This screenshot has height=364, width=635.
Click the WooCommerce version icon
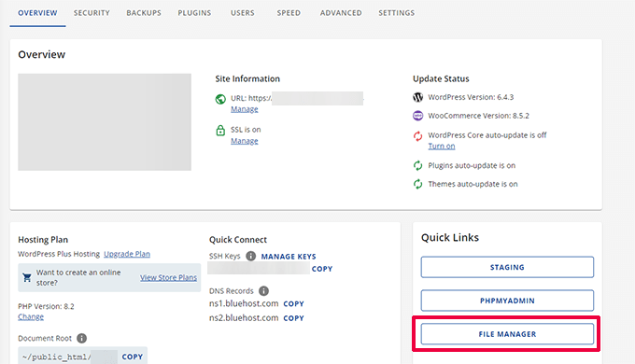pyautogui.click(x=417, y=116)
